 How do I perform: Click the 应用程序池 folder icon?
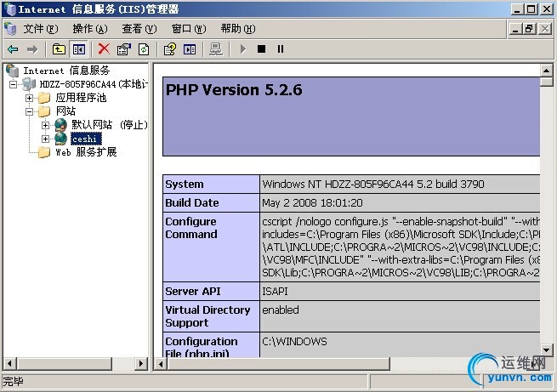click(x=44, y=98)
